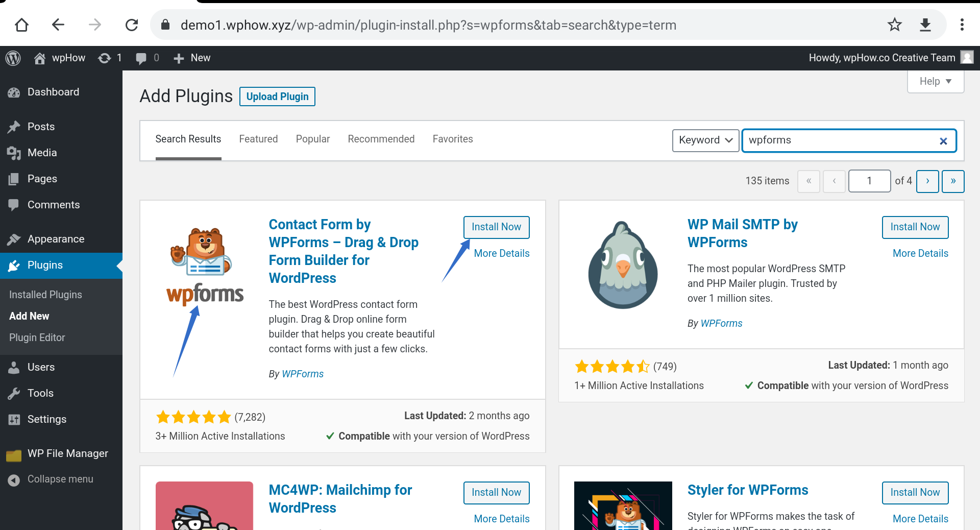The image size is (980, 530).
Task: Install MC4WP Mailchimp for WordPress
Action: coord(496,493)
